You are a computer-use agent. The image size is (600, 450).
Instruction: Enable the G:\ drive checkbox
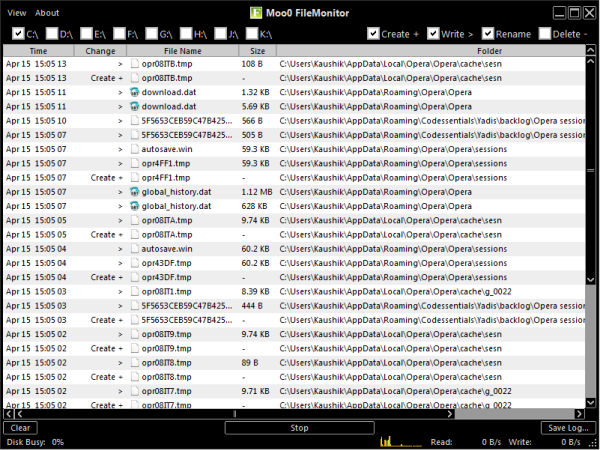point(152,34)
